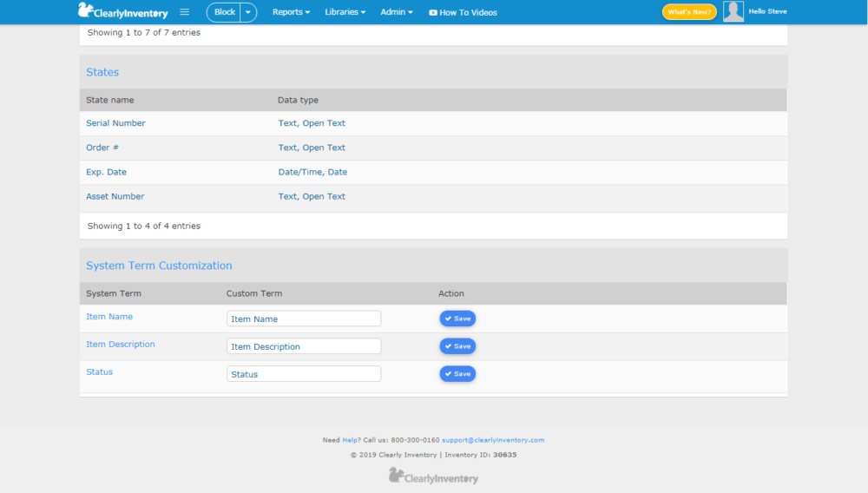Click the Block button
Image resolution: width=868 pixels, height=493 pixels.
coord(224,12)
